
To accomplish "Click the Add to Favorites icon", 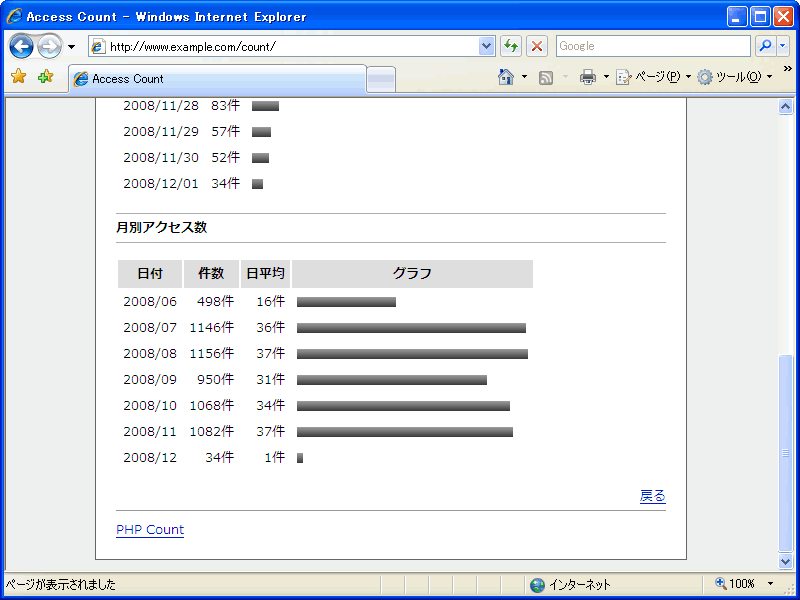I will 45,77.
